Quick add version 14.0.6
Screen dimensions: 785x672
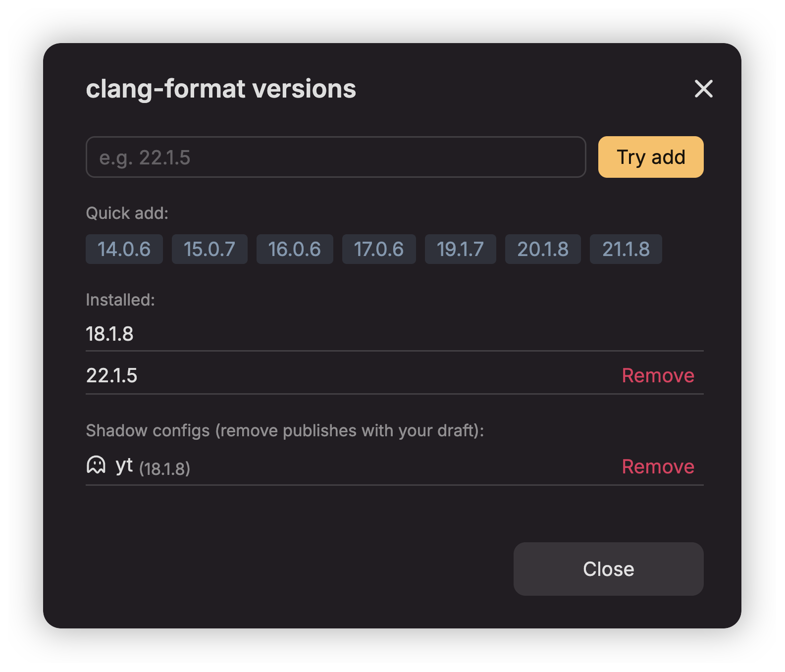click(124, 249)
